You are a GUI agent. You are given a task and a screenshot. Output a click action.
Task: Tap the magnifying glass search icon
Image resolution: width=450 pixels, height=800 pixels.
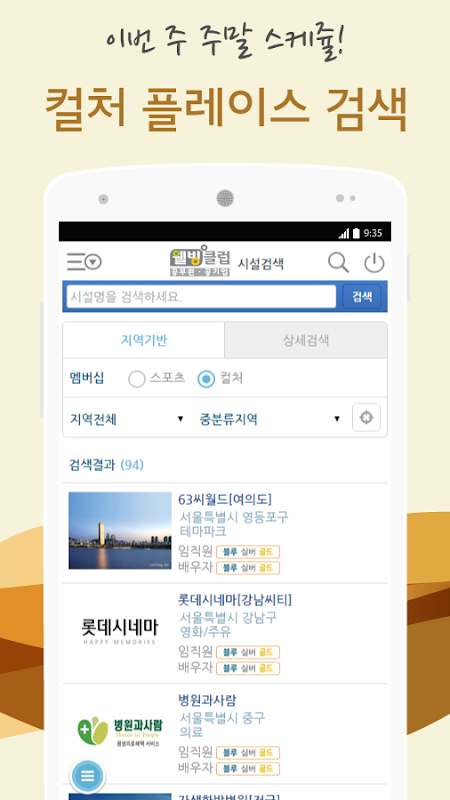(338, 263)
